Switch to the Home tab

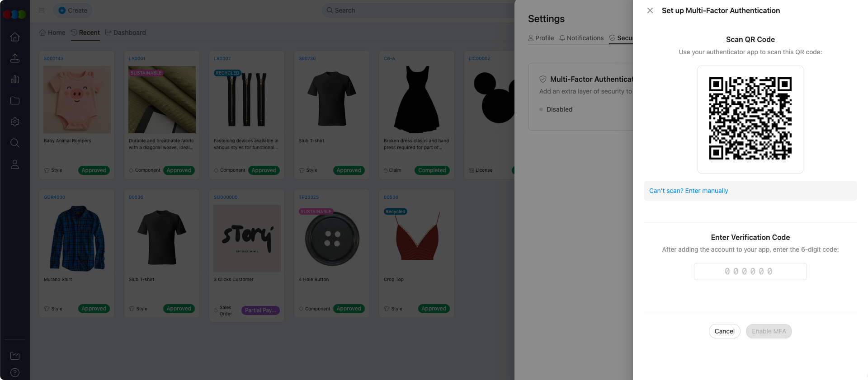pos(52,33)
